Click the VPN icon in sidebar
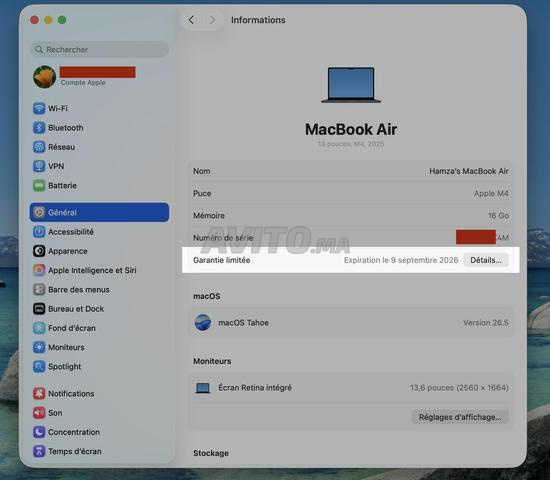Screen dimensions: 550x480 [x=39, y=166]
